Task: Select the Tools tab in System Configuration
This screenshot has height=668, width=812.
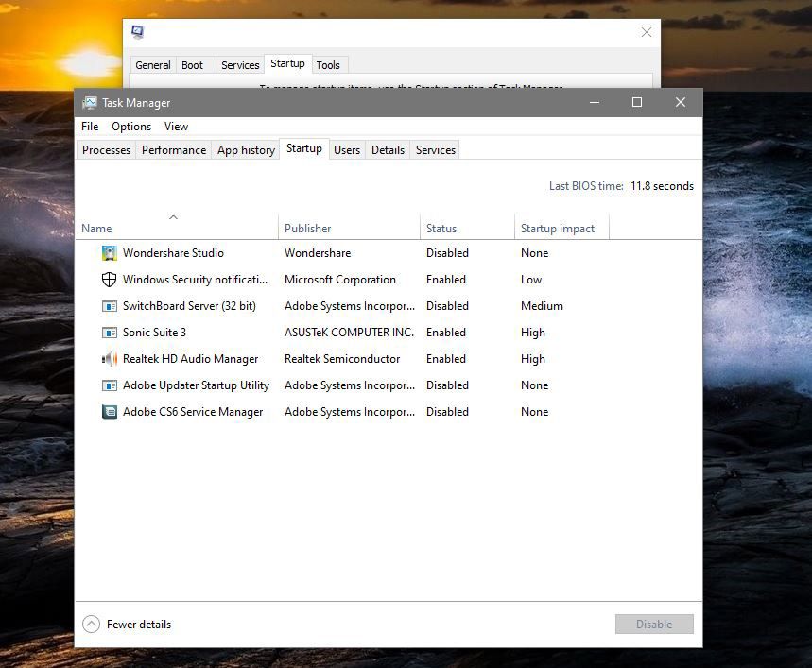Action: click(328, 64)
